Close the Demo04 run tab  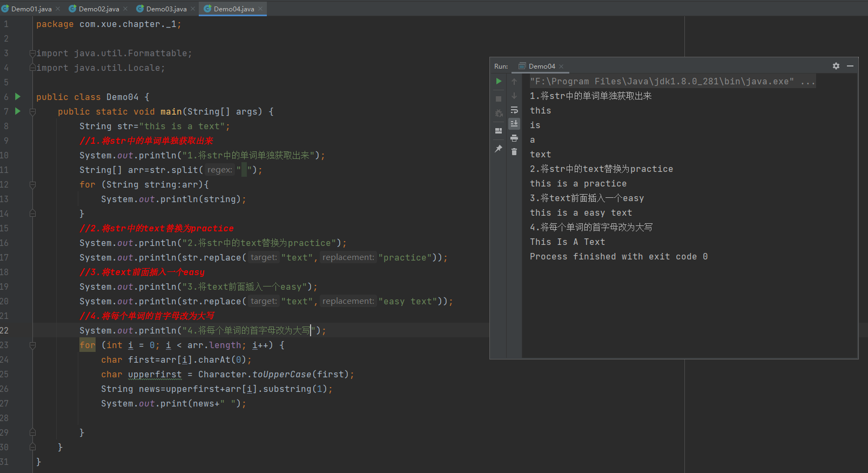[561, 66]
